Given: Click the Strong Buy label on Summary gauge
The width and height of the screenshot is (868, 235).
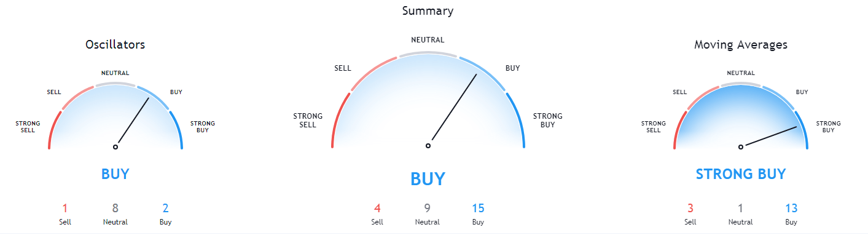Looking at the screenshot, I should 547,121.
